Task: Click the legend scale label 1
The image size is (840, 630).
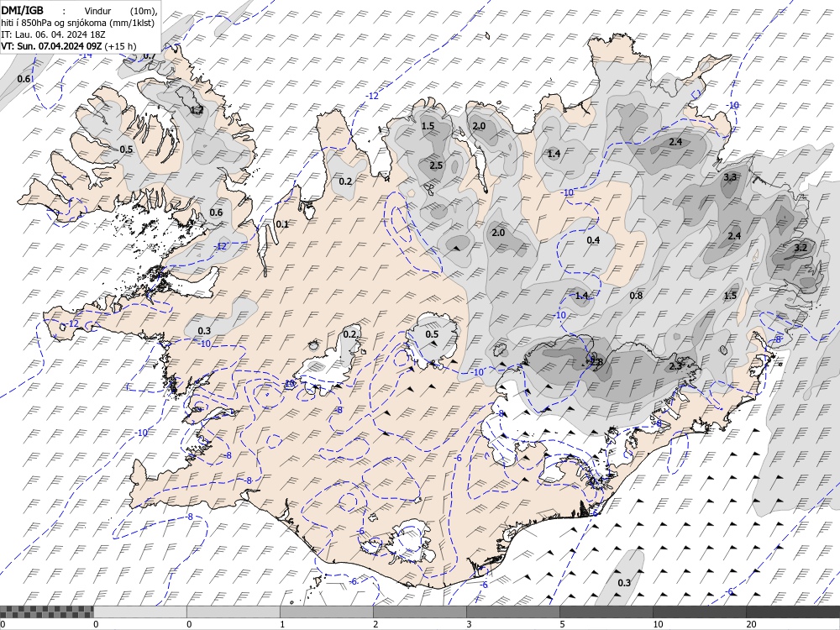Action: coord(282,624)
